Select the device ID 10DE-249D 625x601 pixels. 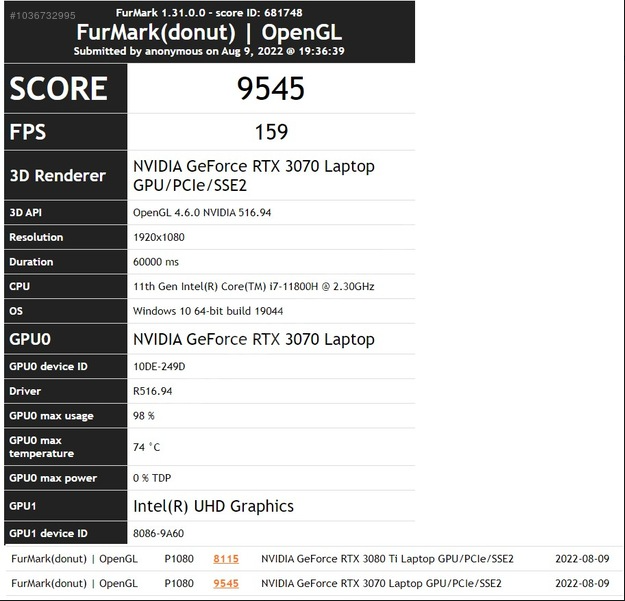click(x=159, y=366)
